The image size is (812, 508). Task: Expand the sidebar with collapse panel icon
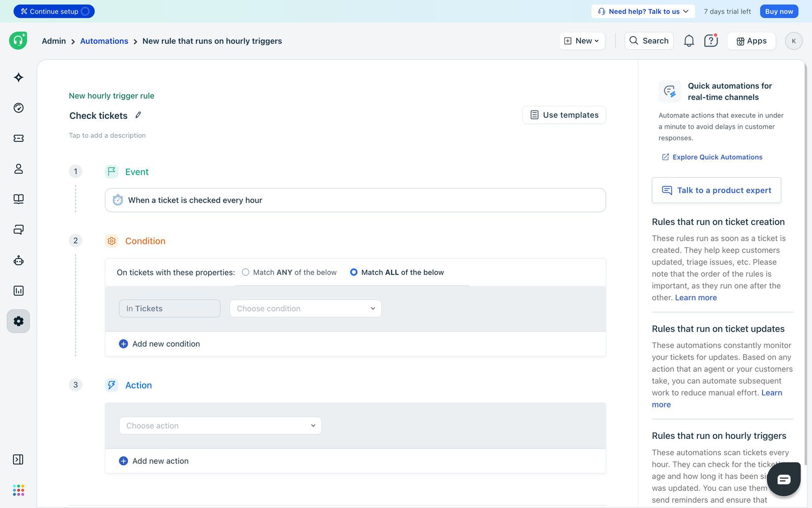coord(18,459)
